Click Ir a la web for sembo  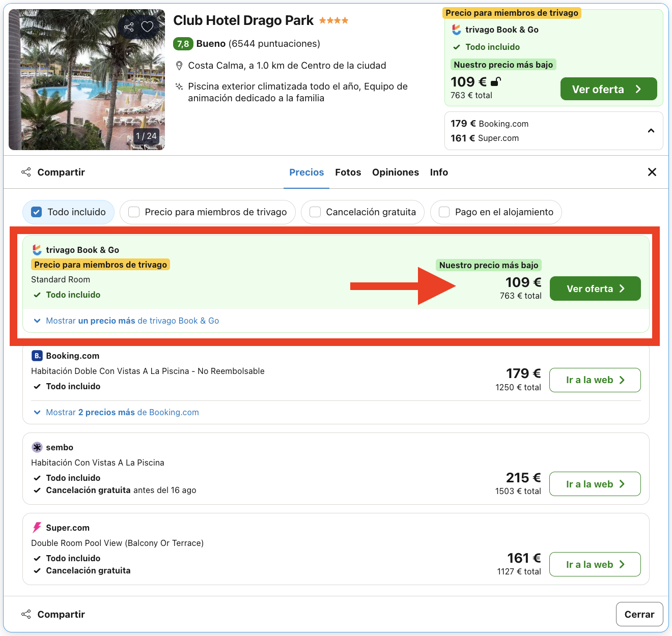click(595, 484)
